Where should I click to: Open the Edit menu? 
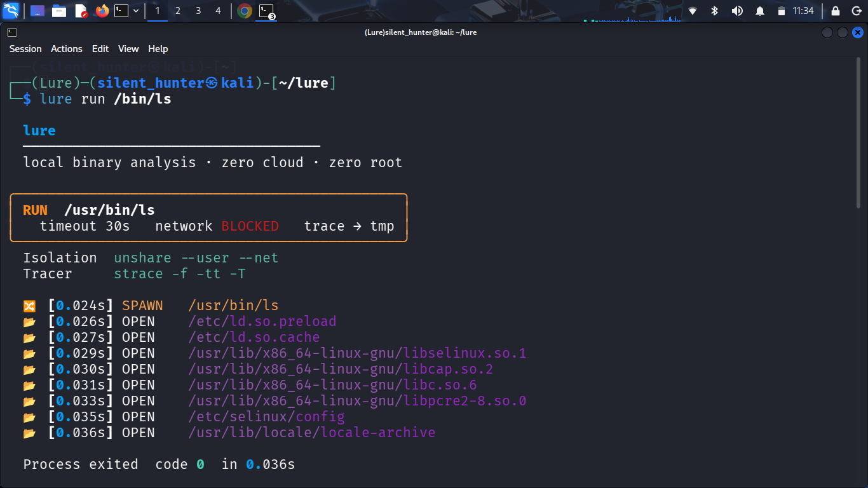click(100, 49)
